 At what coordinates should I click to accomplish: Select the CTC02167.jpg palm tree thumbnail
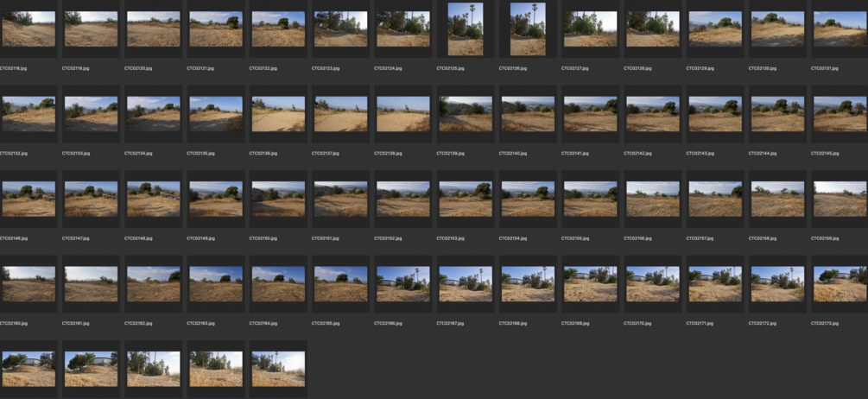(x=466, y=284)
